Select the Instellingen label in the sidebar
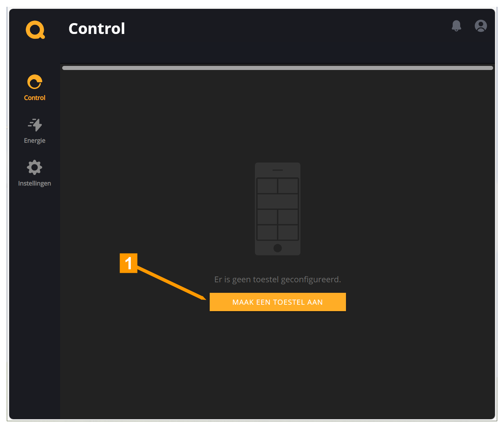Viewport: 504px width, 428px height. coord(35,183)
